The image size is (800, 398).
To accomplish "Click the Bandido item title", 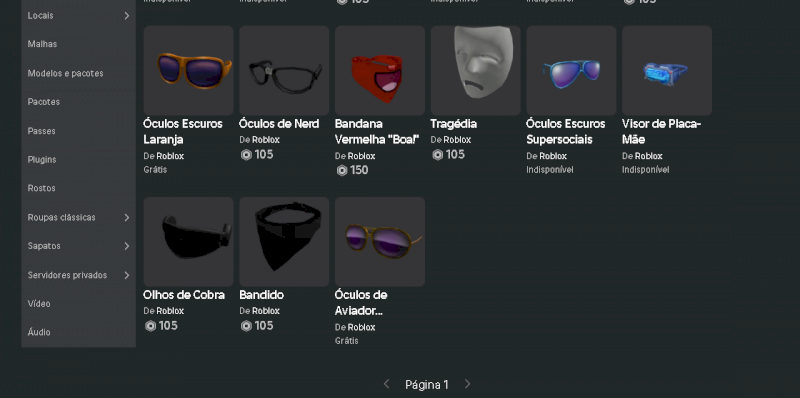I will point(261,295).
